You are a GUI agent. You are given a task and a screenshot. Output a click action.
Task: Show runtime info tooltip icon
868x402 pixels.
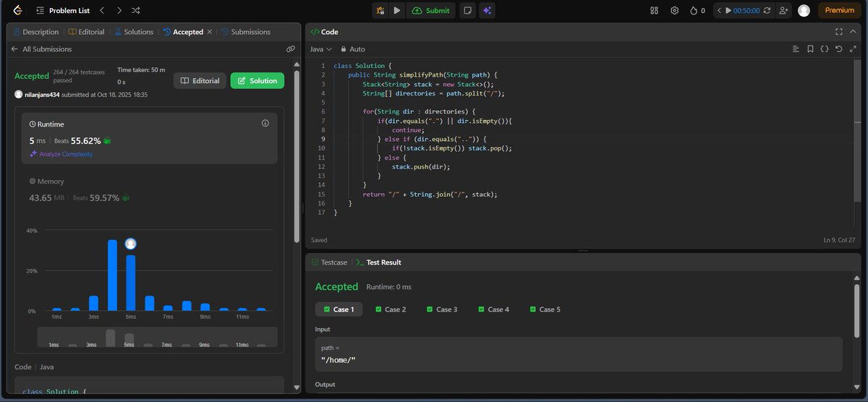click(x=265, y=124)
